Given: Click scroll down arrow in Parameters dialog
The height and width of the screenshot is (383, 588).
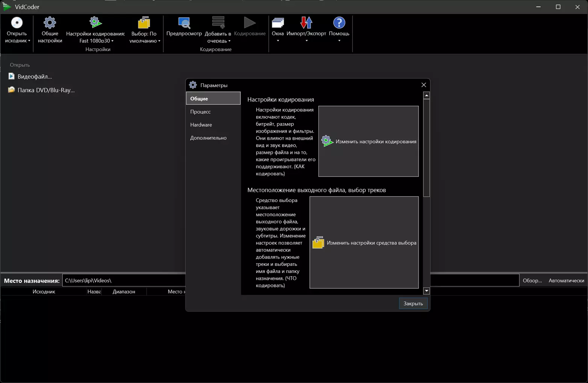Looking at the screenshot, I should [x=426, y=291].
